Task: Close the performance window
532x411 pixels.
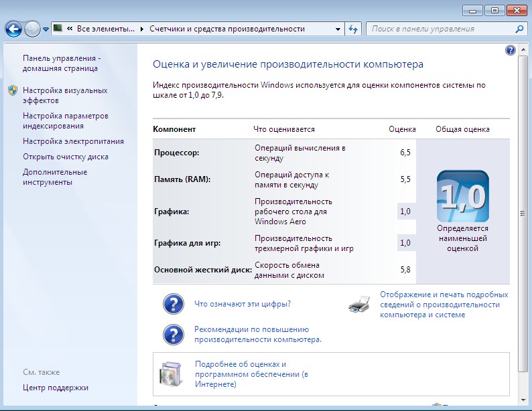Action: [517, 11]
